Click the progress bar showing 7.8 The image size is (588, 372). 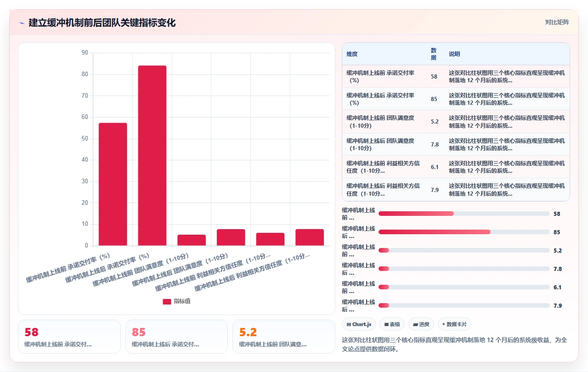click(x=464, y=269)
